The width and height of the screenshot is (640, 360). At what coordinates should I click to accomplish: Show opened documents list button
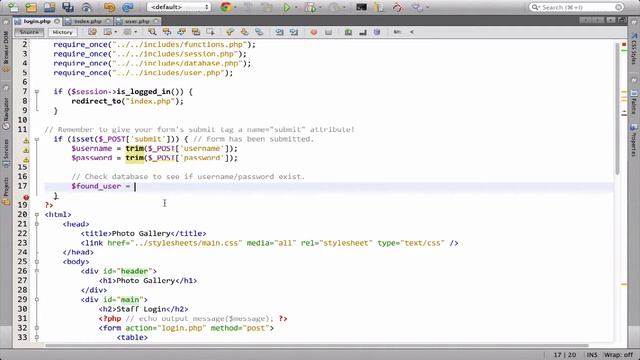[x=611, y=20]
